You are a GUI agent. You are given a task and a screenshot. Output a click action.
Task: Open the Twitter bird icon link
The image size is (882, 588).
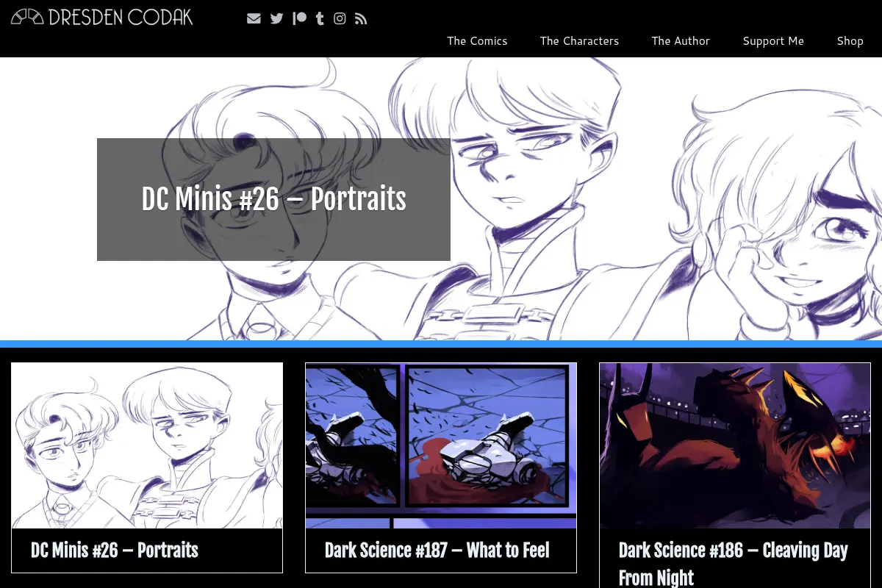click(x=276, y=18)
